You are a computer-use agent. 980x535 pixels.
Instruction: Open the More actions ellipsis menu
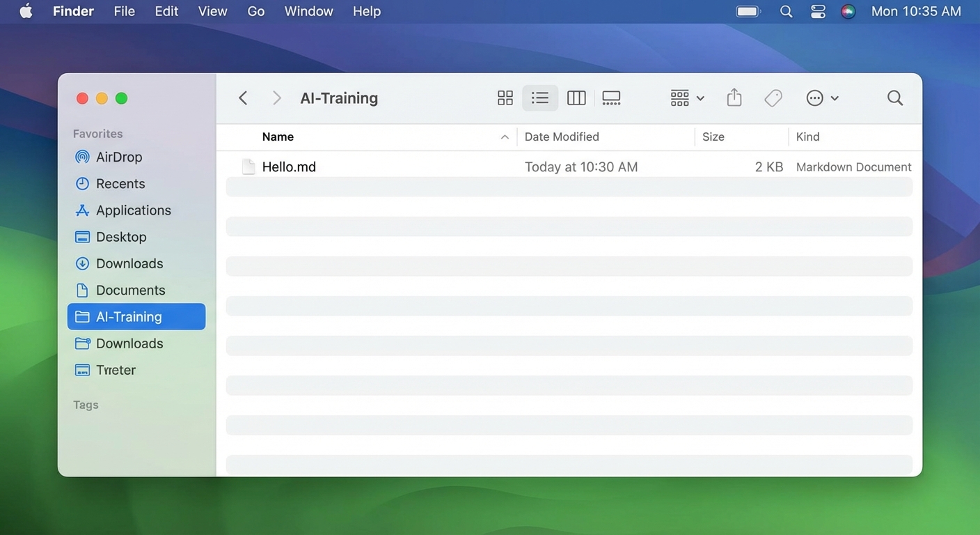pyautogui.click(x=822, y=98)
